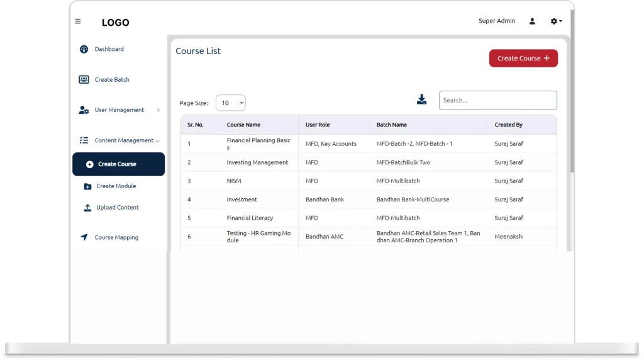644x360 pixels.
Task: Open Dashboard from sidebar
Action: click(x=109, y=49)
